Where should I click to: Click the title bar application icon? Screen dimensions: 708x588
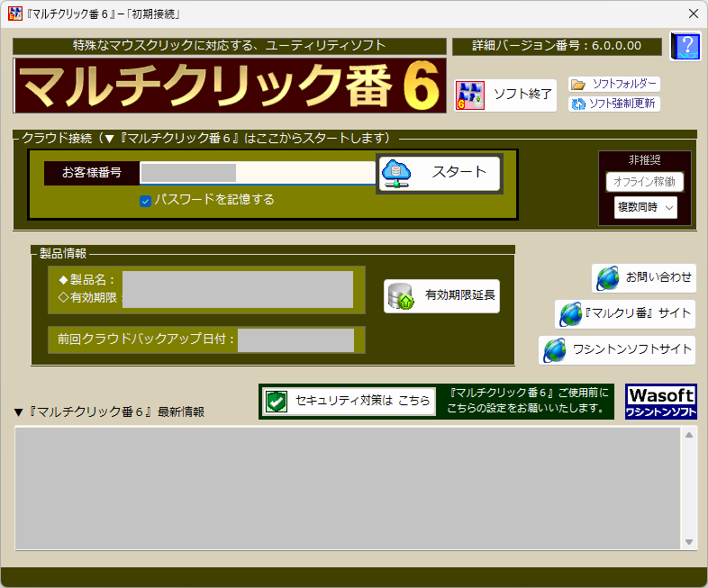15,14
